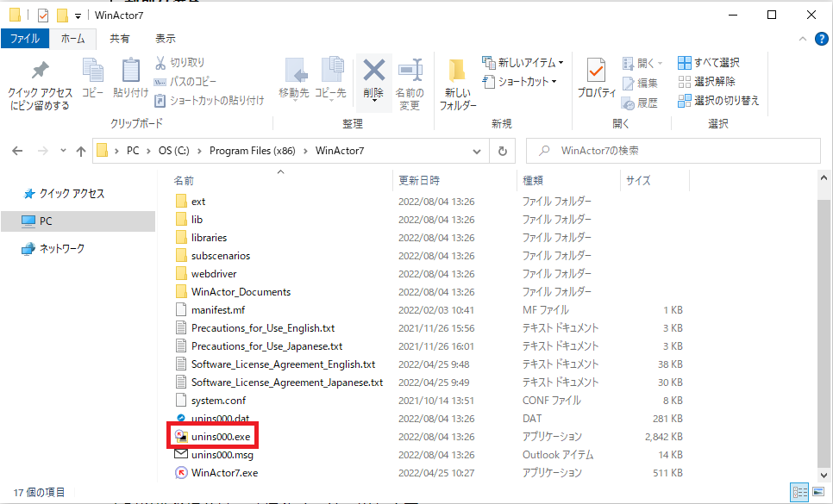Select the Home (ホーム) ribbon tab

coord(72,39)
